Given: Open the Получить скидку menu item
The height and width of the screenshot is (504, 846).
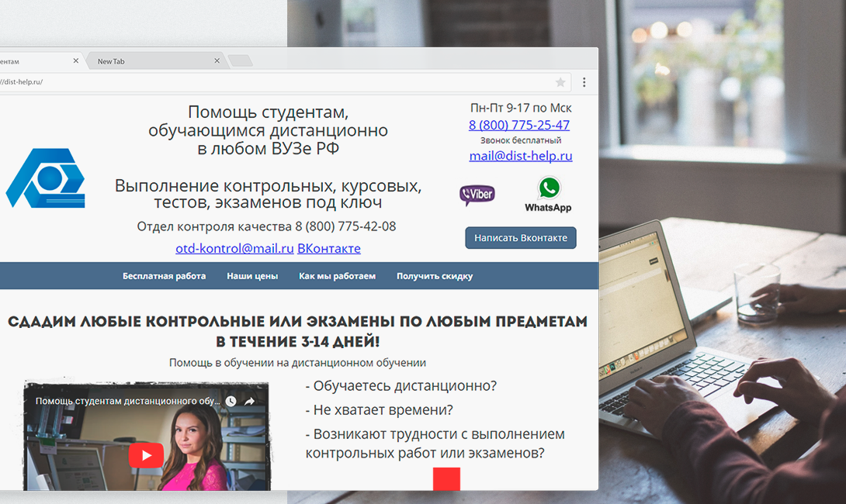Looking at the screenshot, I should pos(435,276).
